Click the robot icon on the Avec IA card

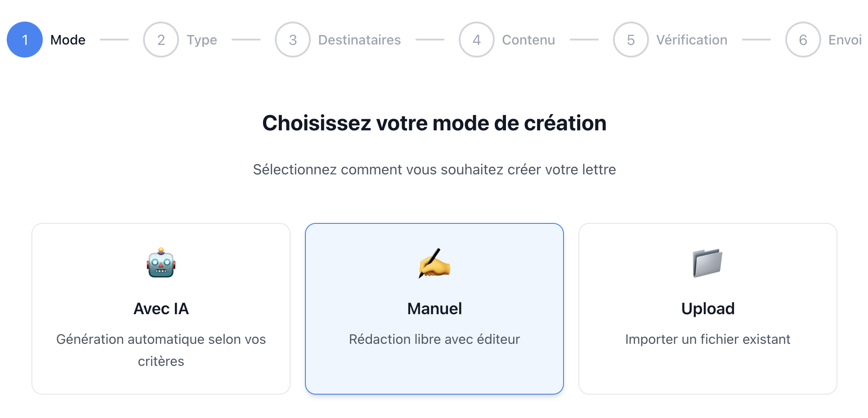pyautogui.click(x=161, y=264)
